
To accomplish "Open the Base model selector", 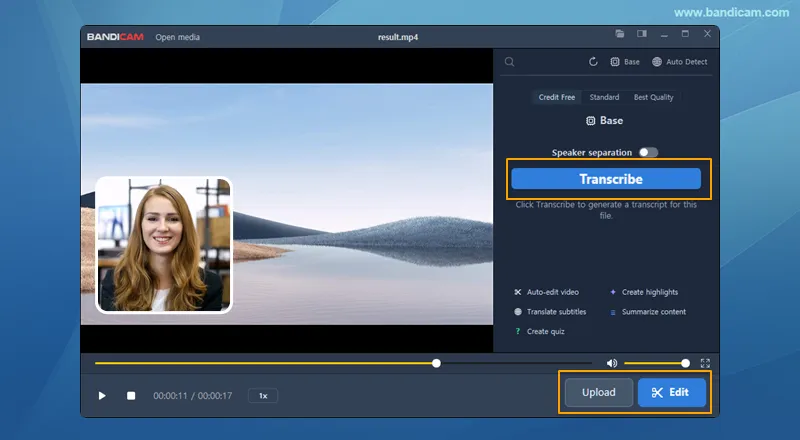I will pyautogui.click(x=625, y=62).
